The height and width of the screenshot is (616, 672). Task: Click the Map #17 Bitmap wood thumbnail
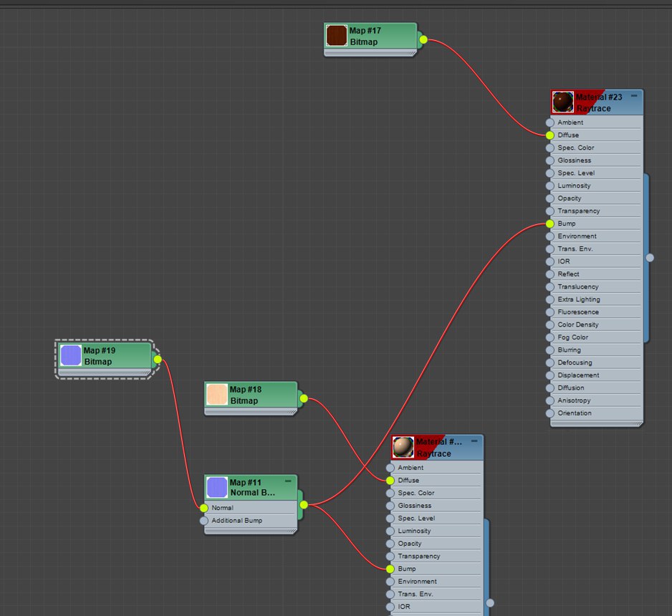pos(337,36)
